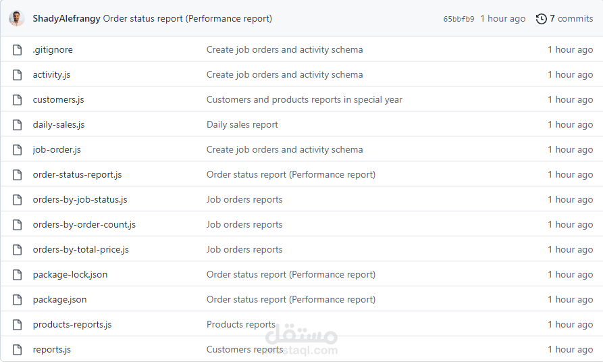Click the file icon next to activity.js

coord(18,75)
